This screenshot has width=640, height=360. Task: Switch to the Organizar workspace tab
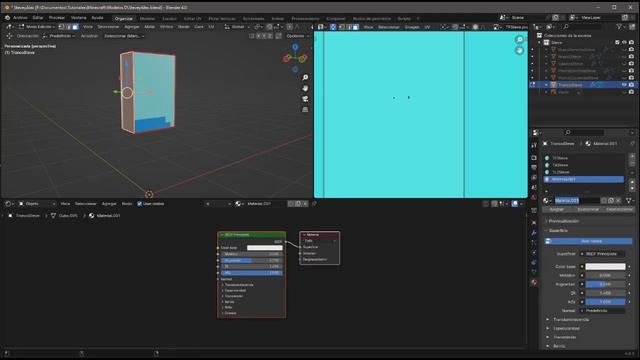[x=123, y=18]
